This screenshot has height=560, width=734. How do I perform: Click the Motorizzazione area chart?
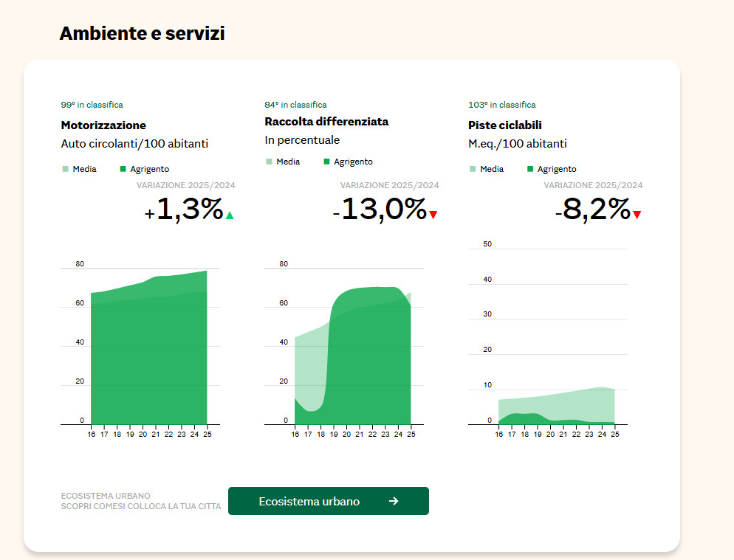(x=148, y=354)
